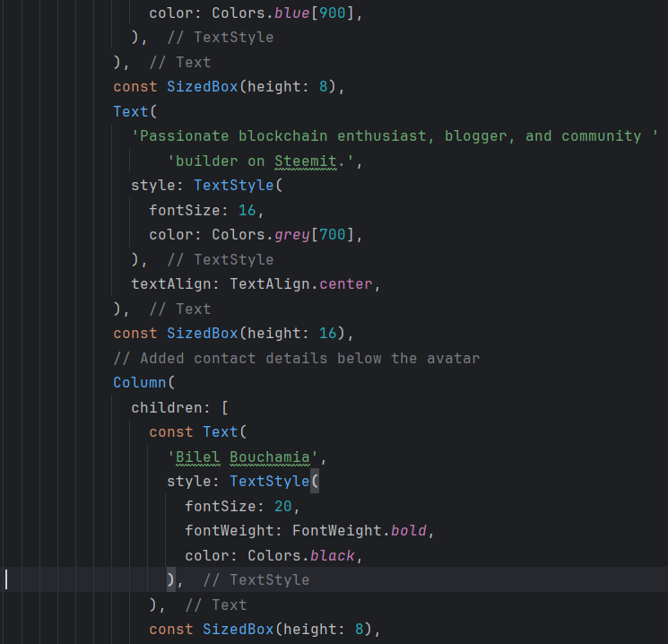The image size is (668, 644).
Task: Click italic 'black' after Colors
Action: pyautogui.click(x=333, y=556)
